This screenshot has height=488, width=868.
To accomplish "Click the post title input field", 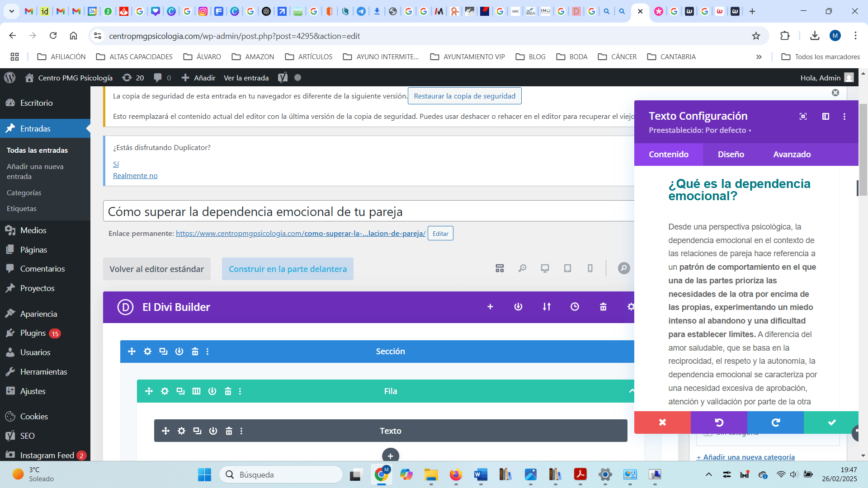I will tap(368, 211).
